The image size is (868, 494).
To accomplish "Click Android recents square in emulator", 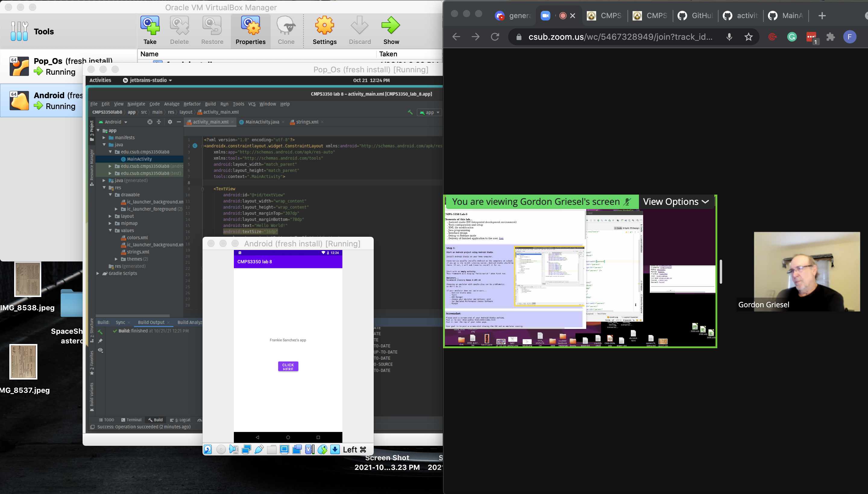I will tap(318, 437).
